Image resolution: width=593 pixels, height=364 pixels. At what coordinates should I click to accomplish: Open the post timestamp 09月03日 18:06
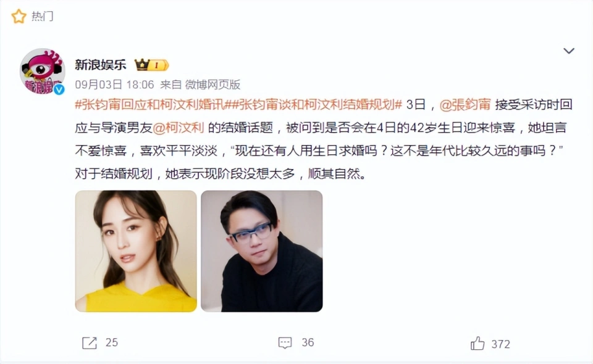point(115,85)
